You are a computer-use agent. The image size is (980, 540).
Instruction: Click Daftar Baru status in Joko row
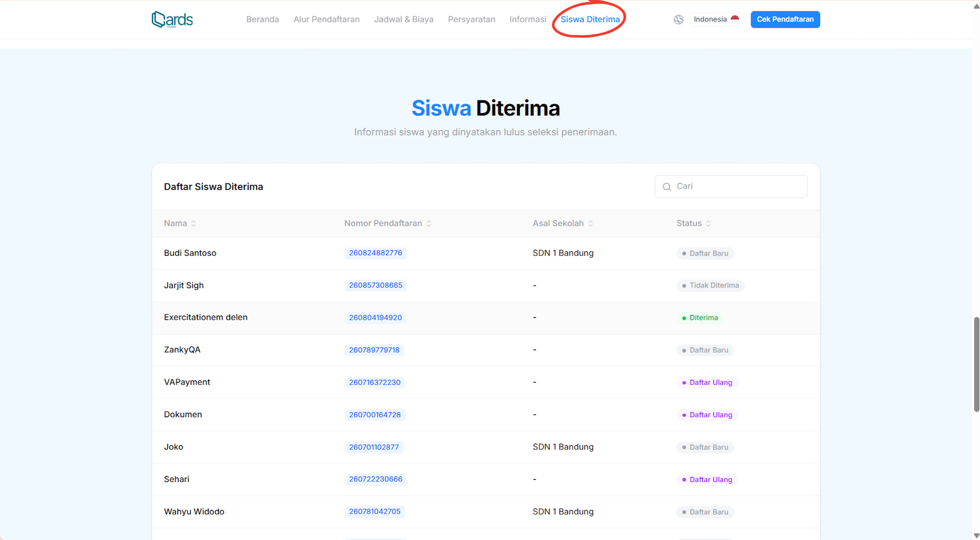pyautogui.click(x=705, y=448)
